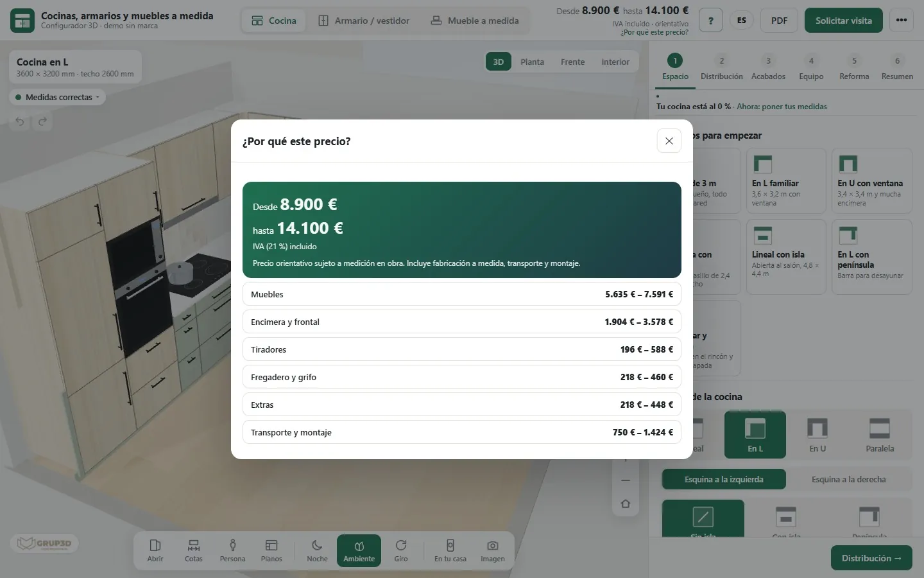The width and height of the screenshot is (924, 578).
Task: Open the ¿Por qué este precio? link
Action: tap(654, 32)
